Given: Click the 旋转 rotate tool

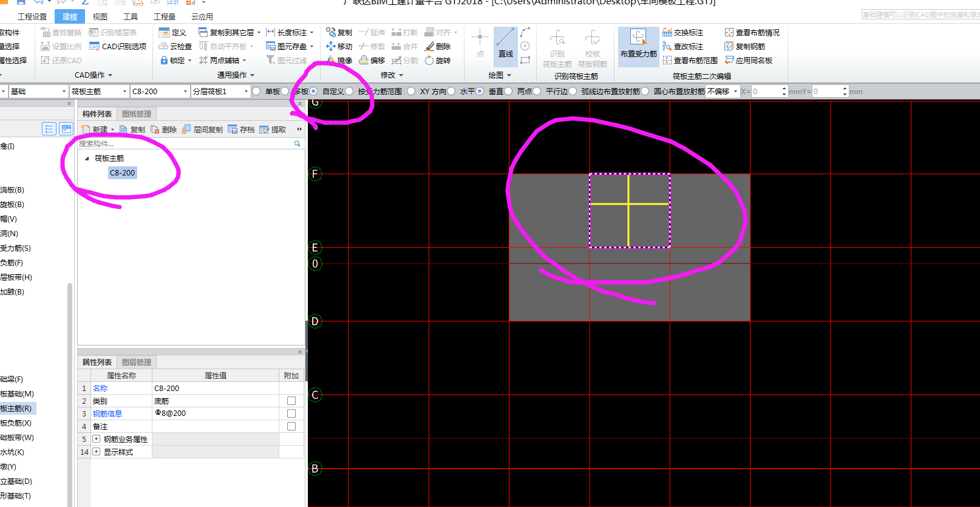Looking at the screenshot, I should click(x=437, y=60).
